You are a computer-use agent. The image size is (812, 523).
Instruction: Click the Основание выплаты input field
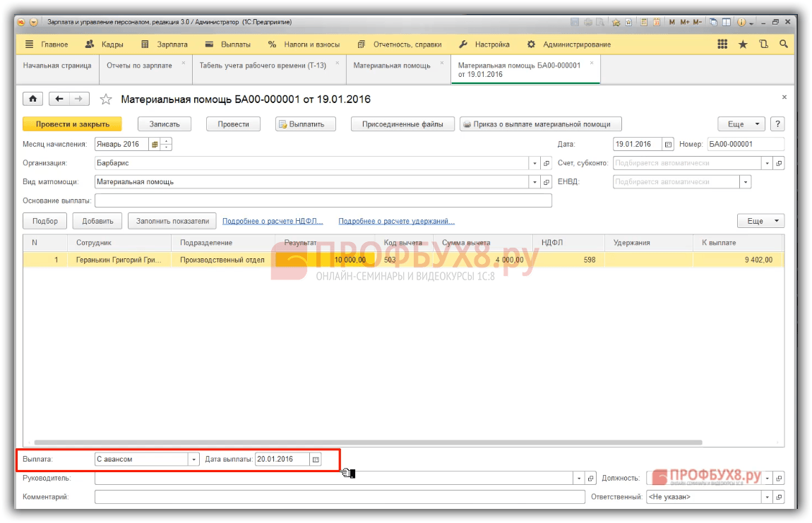coord(323,200)
